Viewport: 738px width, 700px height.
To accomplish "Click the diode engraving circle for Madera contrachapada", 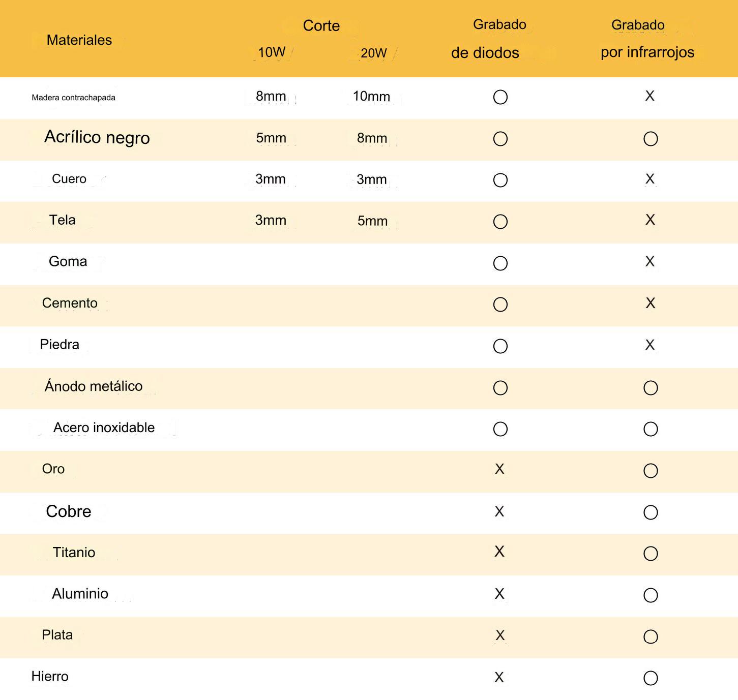I will point(500,97).
